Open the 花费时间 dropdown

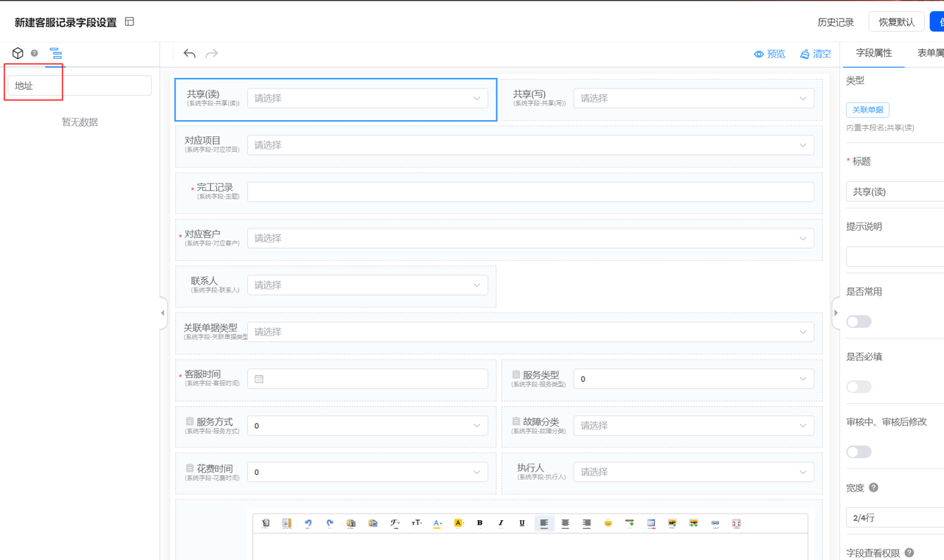367,472
